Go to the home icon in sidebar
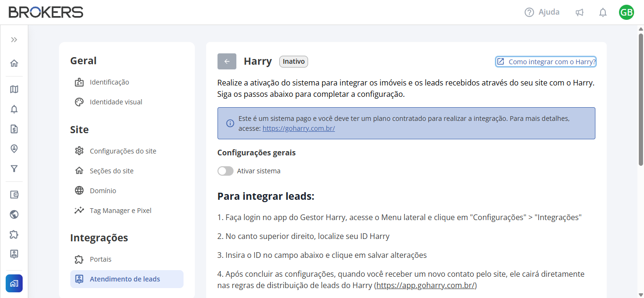The width and height of the screenshot is (644, 298). (14, 63)
